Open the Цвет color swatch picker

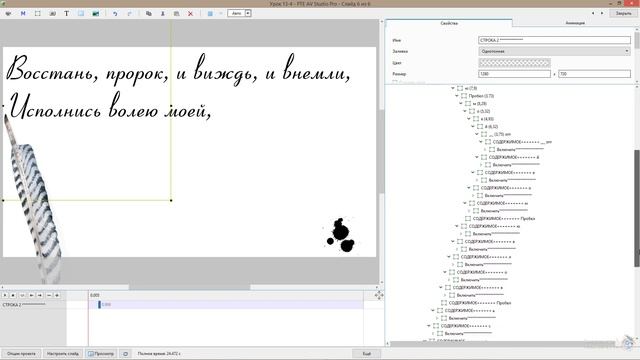[514, 63]
